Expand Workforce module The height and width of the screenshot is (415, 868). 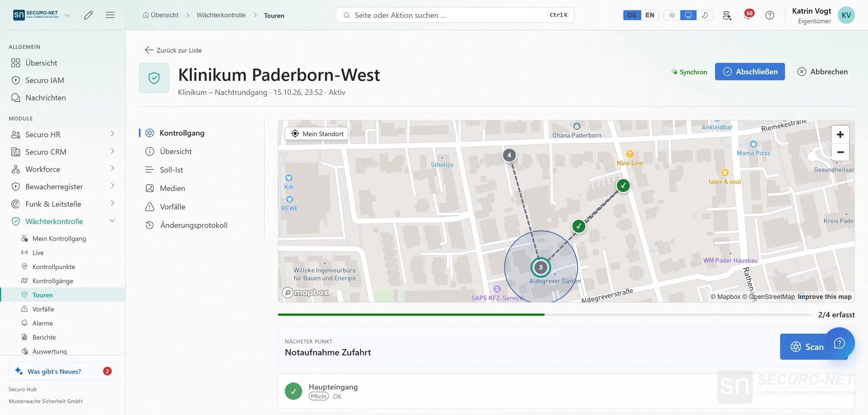pyautogui.click(x=63, y=169)
